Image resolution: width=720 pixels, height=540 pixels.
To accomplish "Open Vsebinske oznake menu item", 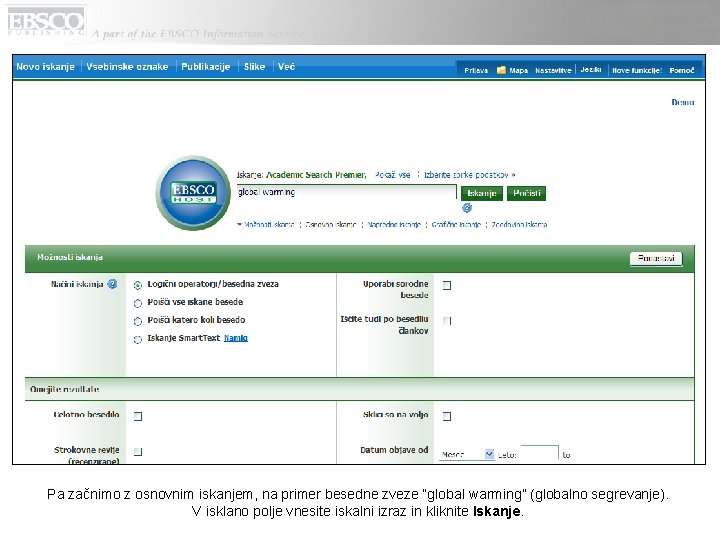I will pyautogui.click(x=127, y=67).
